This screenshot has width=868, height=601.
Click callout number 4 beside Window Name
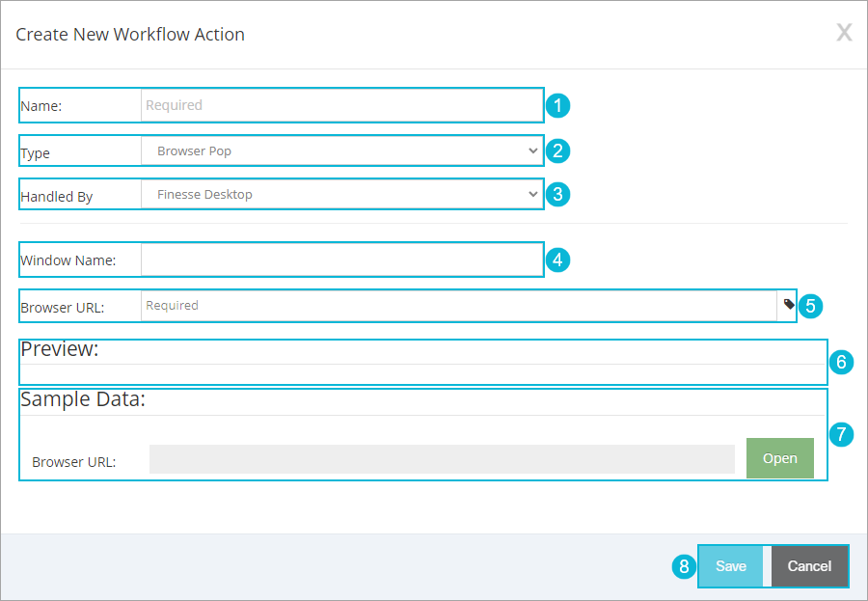click(557, 260)
